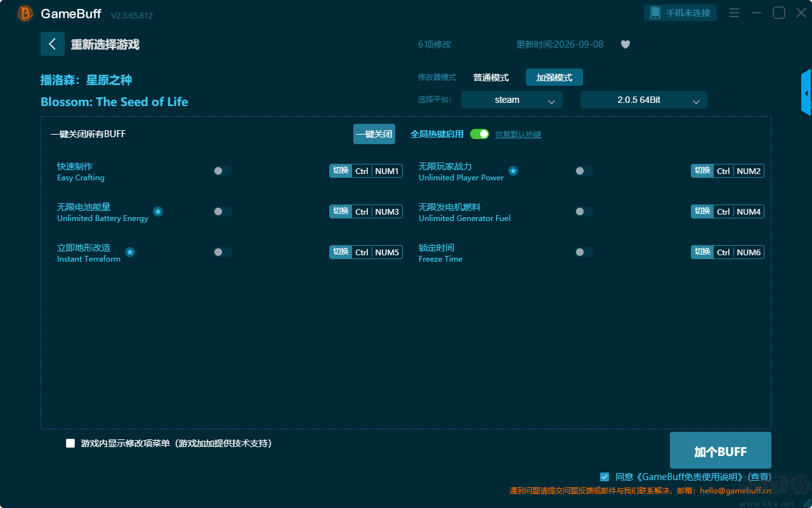Click the 全局热键启用 label text
Viewport: 812px width, 508px height.
437,134
